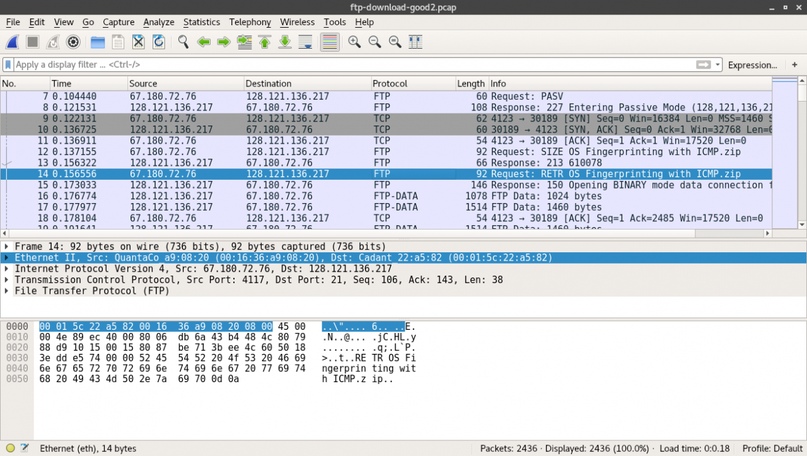The image size is (807, 456).
Task: Click the open capture file folder icon
Action: 97,42
